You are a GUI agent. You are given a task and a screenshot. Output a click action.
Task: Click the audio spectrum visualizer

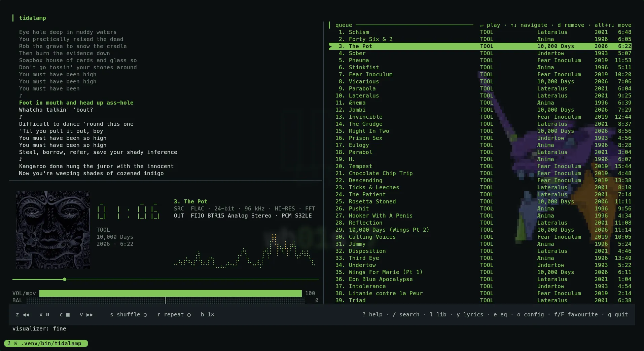[245, 251]
